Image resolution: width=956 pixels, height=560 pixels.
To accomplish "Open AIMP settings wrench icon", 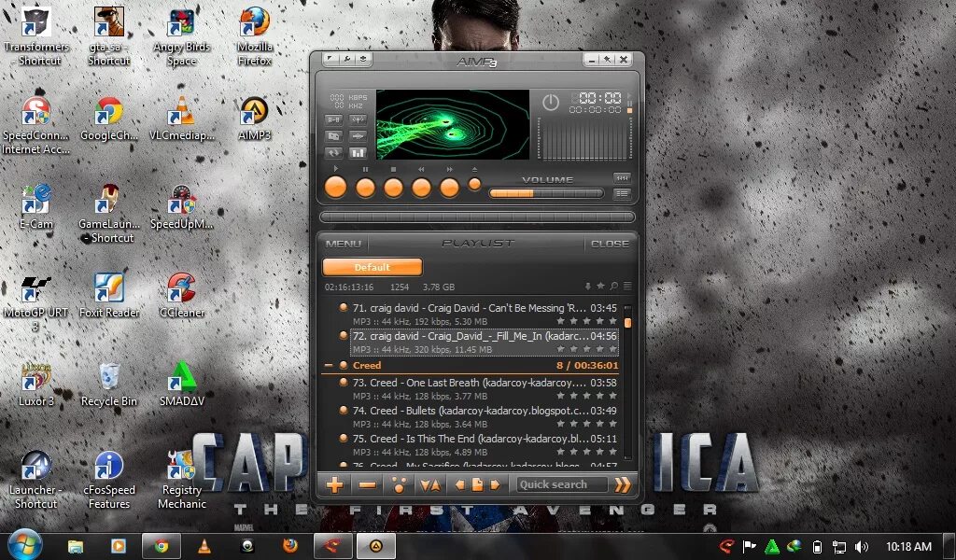I will click(347, 59).
